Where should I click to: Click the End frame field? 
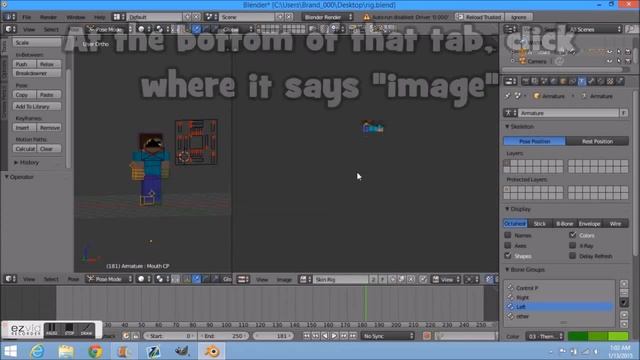tap(223, 336)
